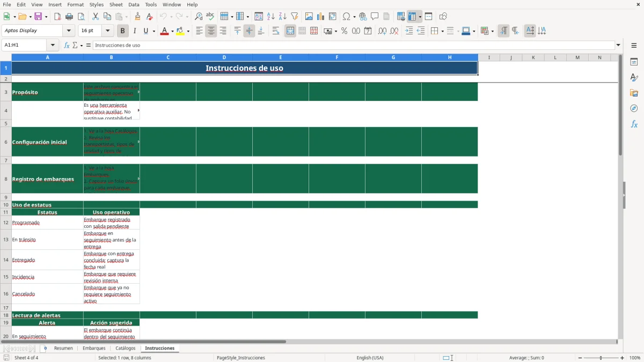This screenshot has height=362, width=644.
Task: Open the sidebar Navigator
Action: pyautogui.click(x=634, y=108)
